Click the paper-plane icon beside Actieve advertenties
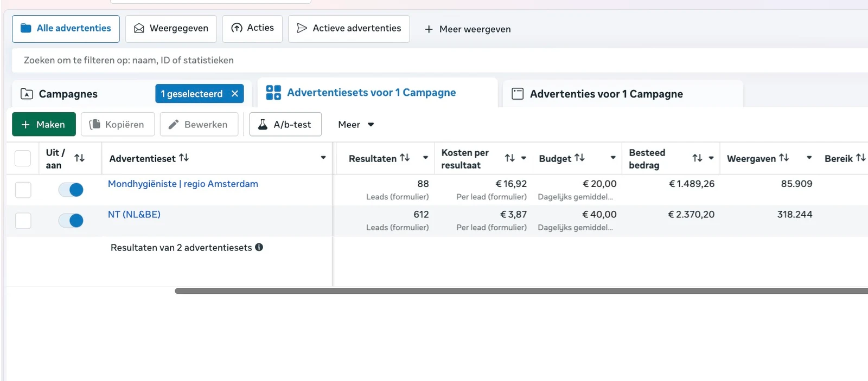 click(x=302, y=28)
